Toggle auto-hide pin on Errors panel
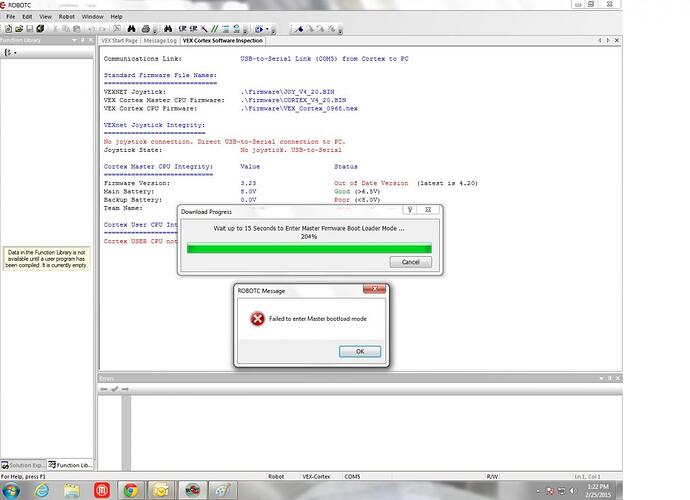This screenshot has width=690, height=500. 610,378
